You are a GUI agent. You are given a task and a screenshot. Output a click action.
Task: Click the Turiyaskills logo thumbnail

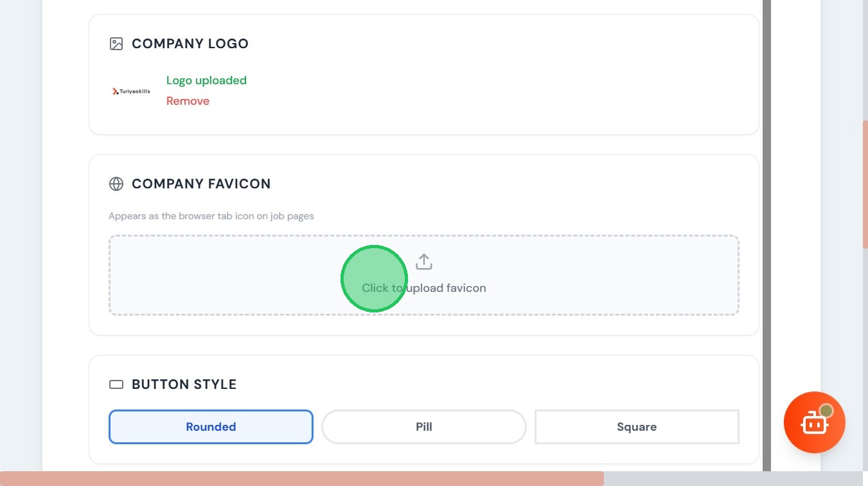[x=131, y=91]
